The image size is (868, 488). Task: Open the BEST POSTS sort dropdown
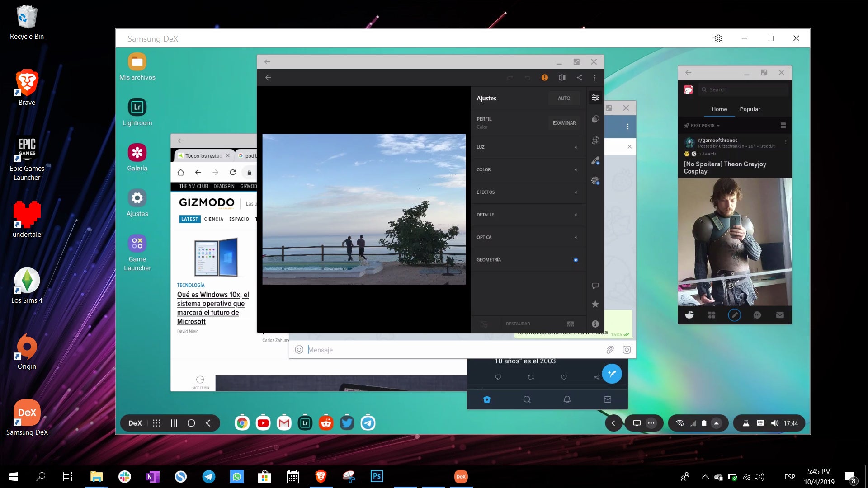[702, 126]
